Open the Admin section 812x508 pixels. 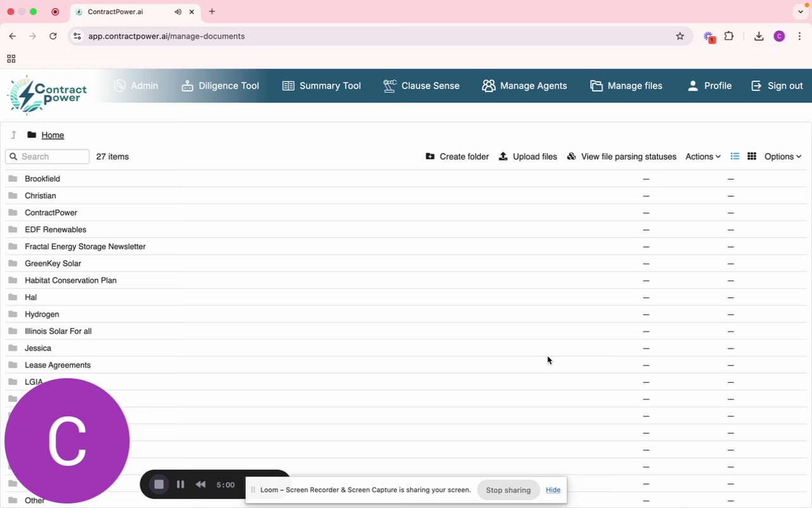[136, 86]
